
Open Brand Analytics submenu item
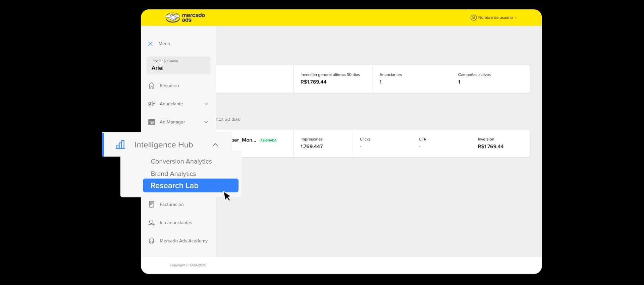click(173, 174)
